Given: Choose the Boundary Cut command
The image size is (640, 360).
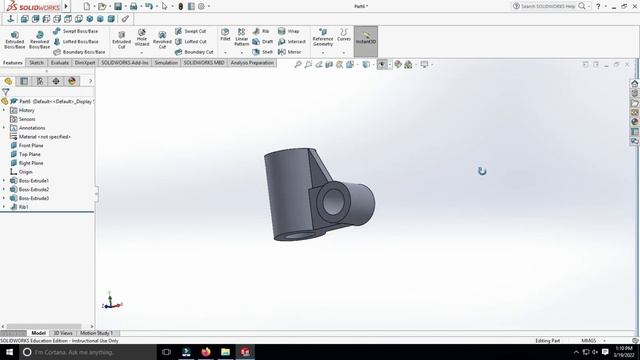Looking at the screenshot, I should [194, 52].
